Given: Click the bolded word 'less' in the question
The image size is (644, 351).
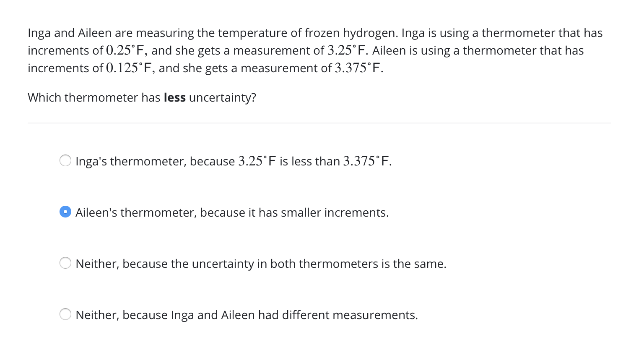Looking at the screenshot, I should pos(174,97).
